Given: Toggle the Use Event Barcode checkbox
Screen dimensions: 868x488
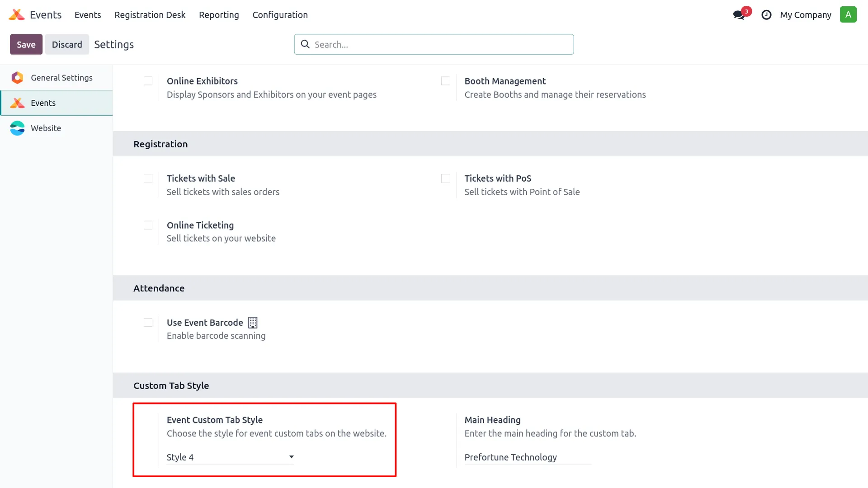Looking at the screenshot, I should (x=148, y=323).
